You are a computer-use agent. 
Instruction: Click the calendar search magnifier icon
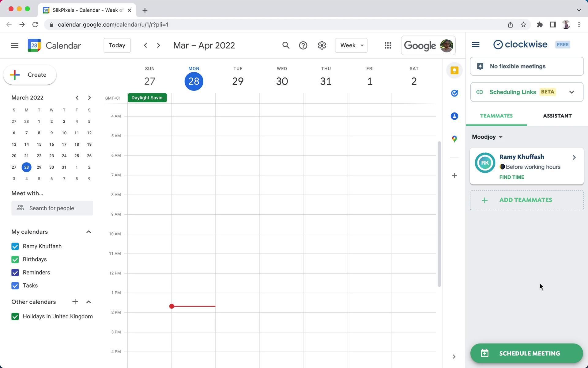point(286,45)
